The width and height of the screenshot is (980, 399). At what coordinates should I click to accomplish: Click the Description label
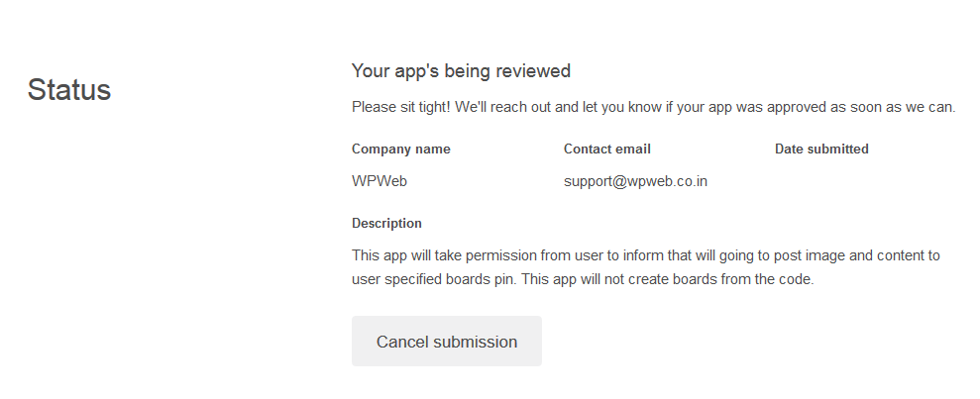386,223
